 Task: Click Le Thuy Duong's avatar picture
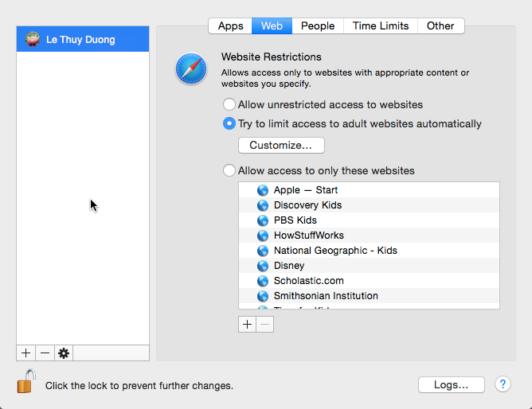pos(33,39)
